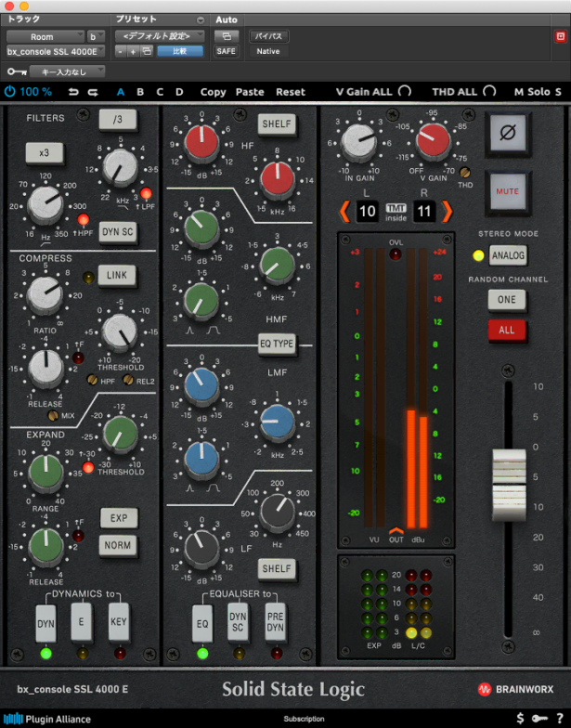The image size is (571, 728).
Task: Click the key input icon
Action: tap(17, 71)
